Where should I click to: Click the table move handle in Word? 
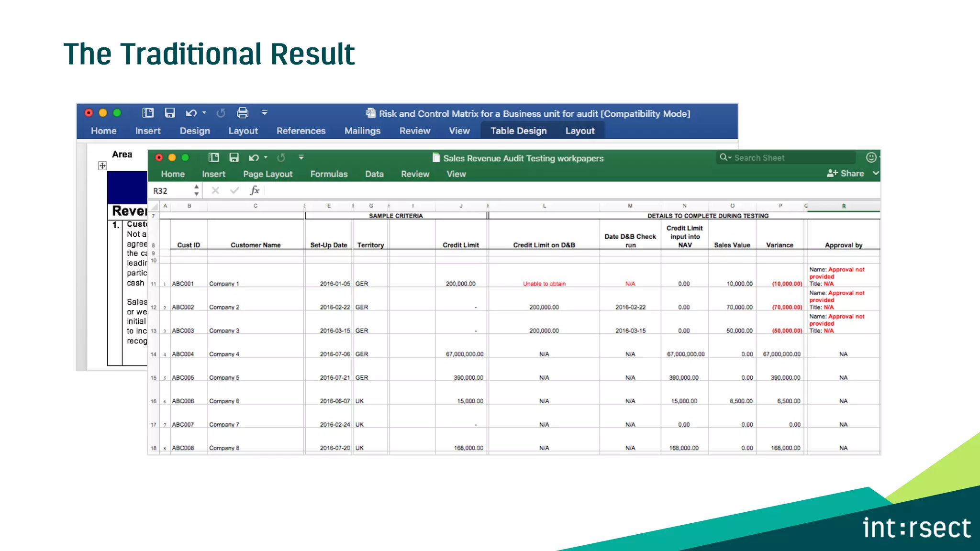[x=102, y=165]
